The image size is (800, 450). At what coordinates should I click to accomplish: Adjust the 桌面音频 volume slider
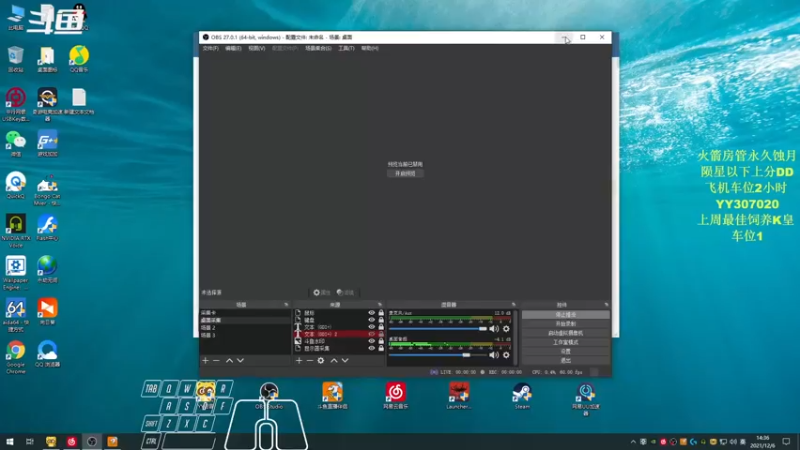pyautogui.click(x=438, y=355)
